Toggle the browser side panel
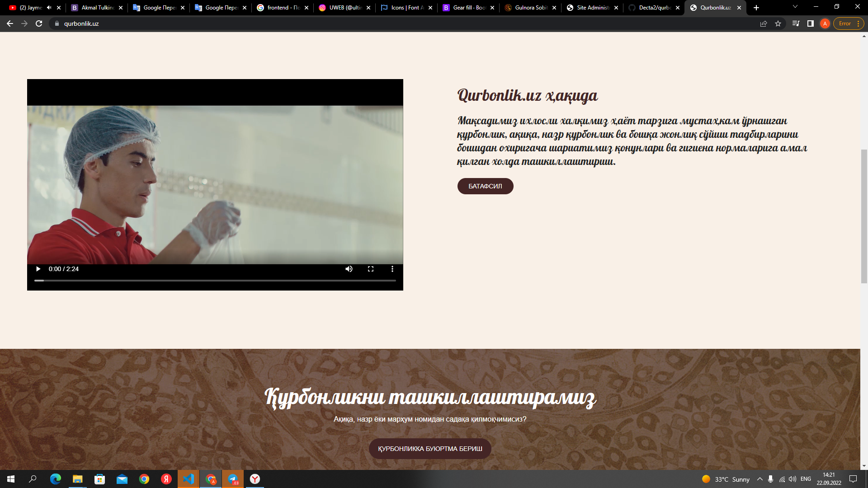 [x=811, y=23]
